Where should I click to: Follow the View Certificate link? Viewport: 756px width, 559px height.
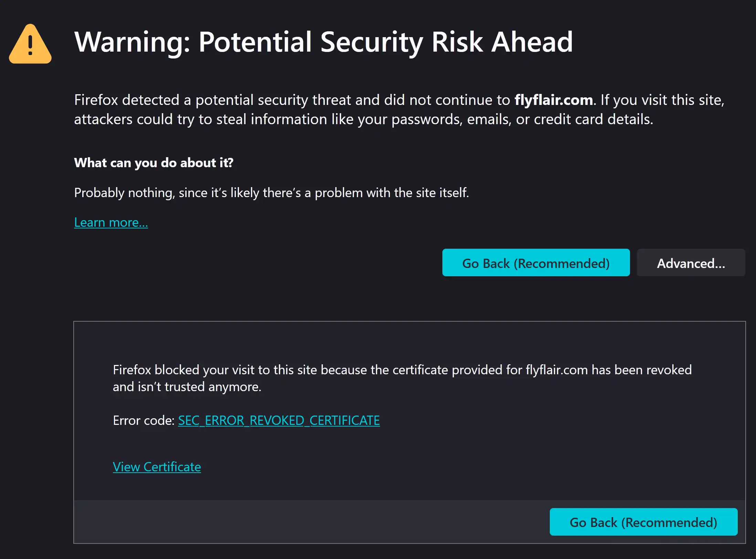point(157,467)
